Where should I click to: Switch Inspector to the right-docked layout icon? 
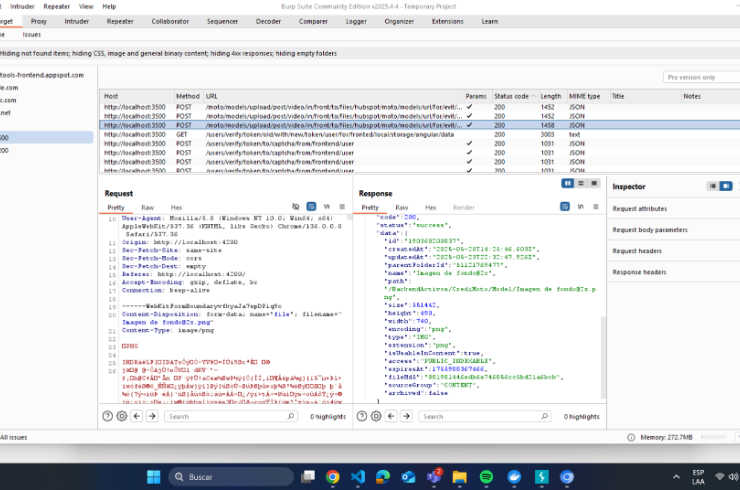(726, 186)
